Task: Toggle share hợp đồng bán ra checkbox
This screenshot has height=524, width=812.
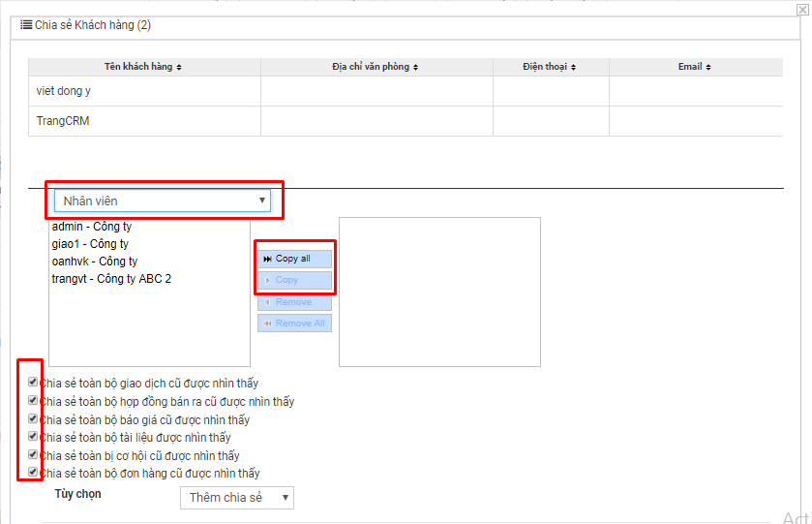Action: click(34, 401)
